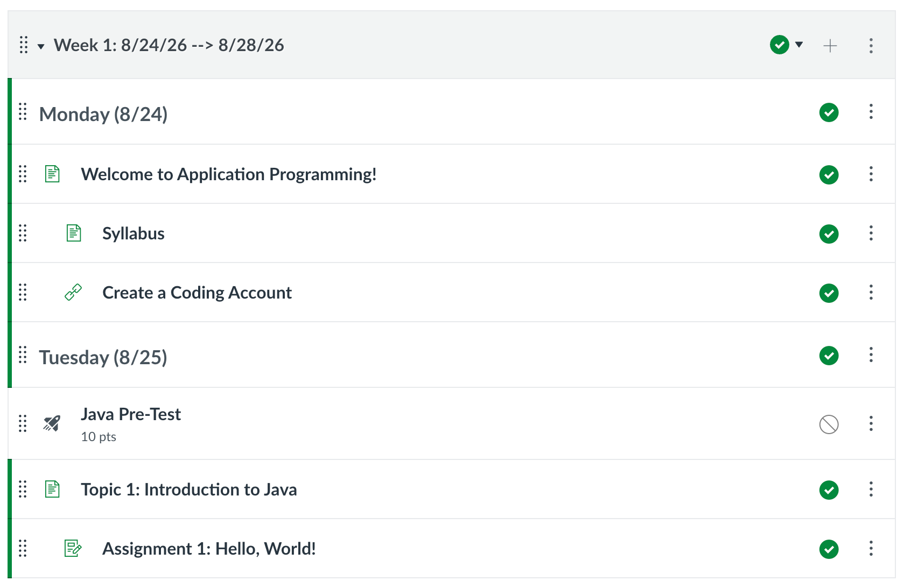Open Week 1 module options kebab menu

tap(871, 46)
